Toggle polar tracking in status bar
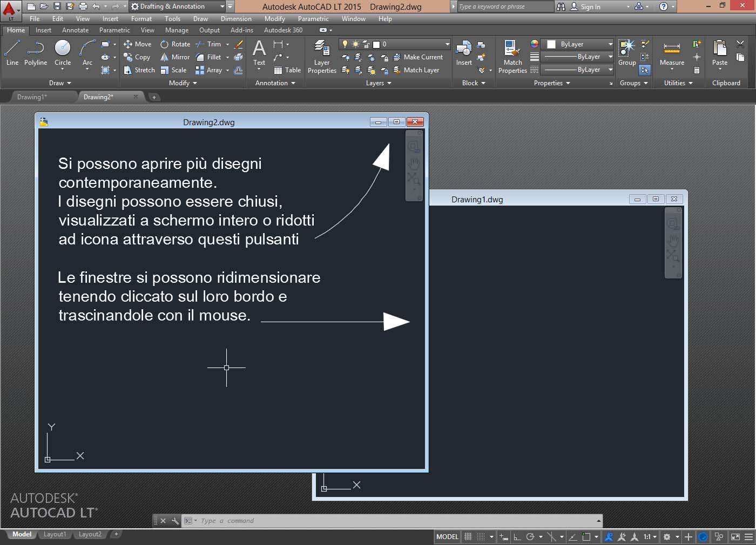756x545 pixels. [x=530, y=537]
